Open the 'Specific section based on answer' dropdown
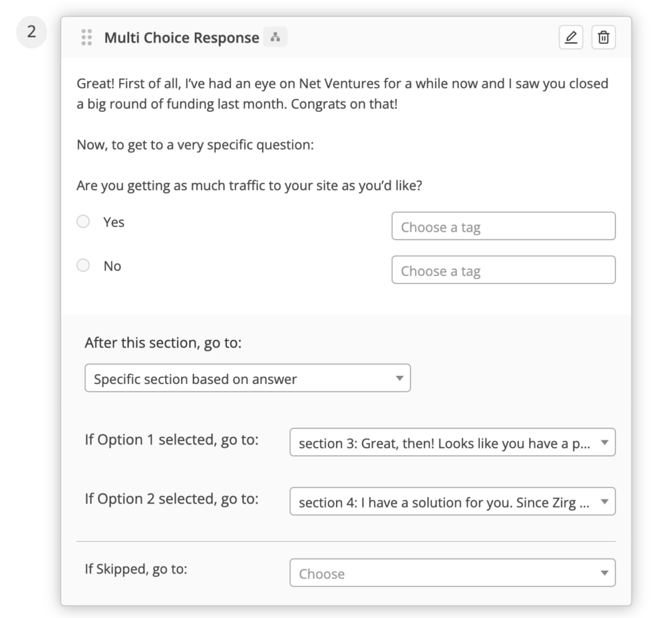Viewport: 672px width, 618px height. click(247, 378)
